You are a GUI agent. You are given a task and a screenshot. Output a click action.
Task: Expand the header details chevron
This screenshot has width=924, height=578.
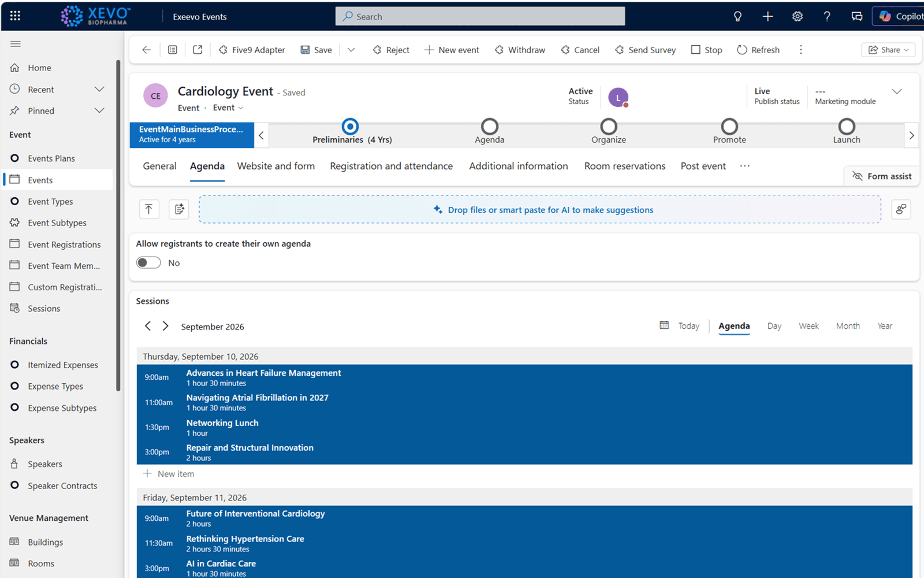tap(897, 92)
